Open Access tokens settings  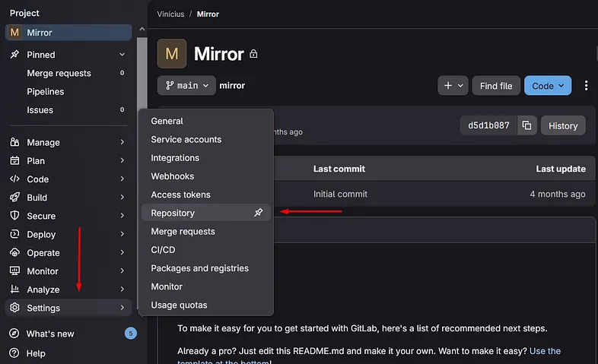point(205,195)
